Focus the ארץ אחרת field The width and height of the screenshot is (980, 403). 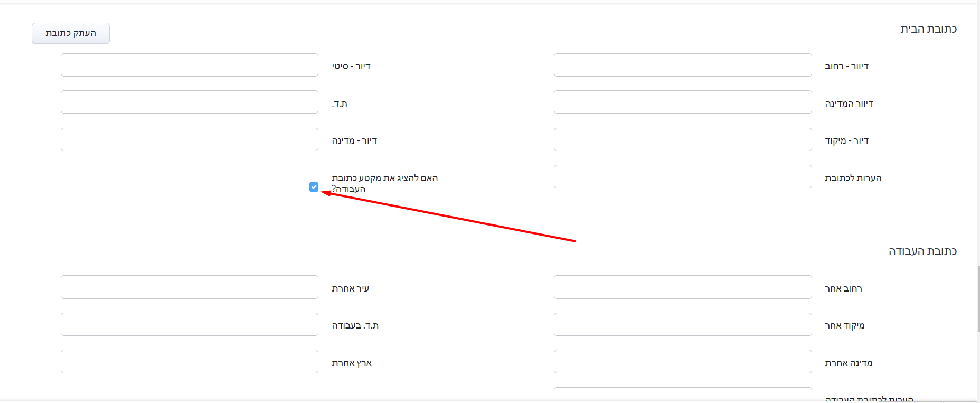(190, 362)
